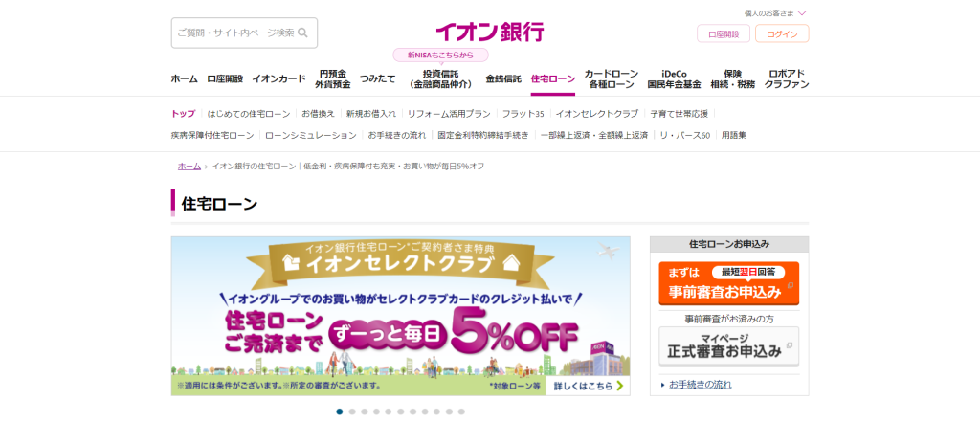Image resolution: width=980 pixels, height=422 pixels.
Task: Open 固定金利特約締結手続き sub link
Action: (x=483, y=135)
